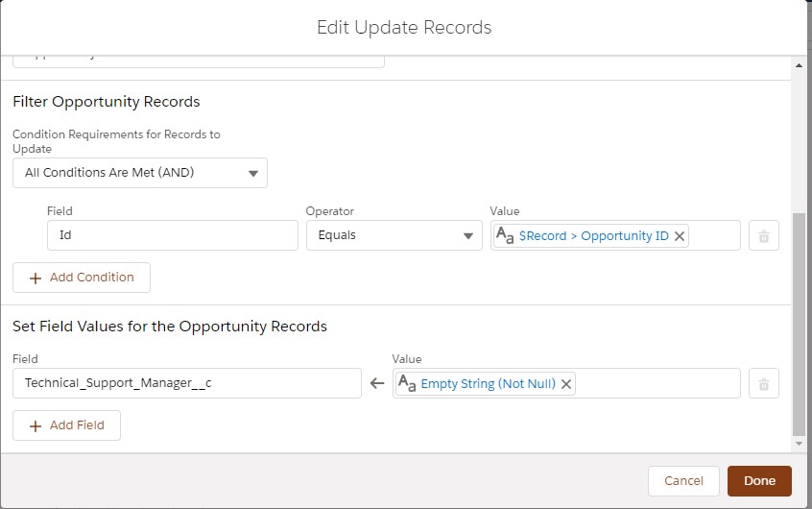
Task: Click the plus icon on Add Field
Action: tap(36, 426)
